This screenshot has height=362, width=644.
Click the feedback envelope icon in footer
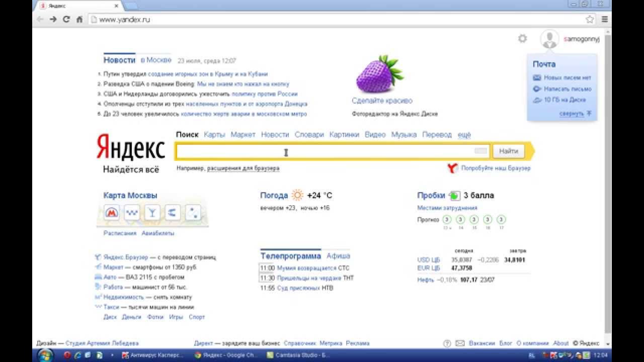pos(460,343)
